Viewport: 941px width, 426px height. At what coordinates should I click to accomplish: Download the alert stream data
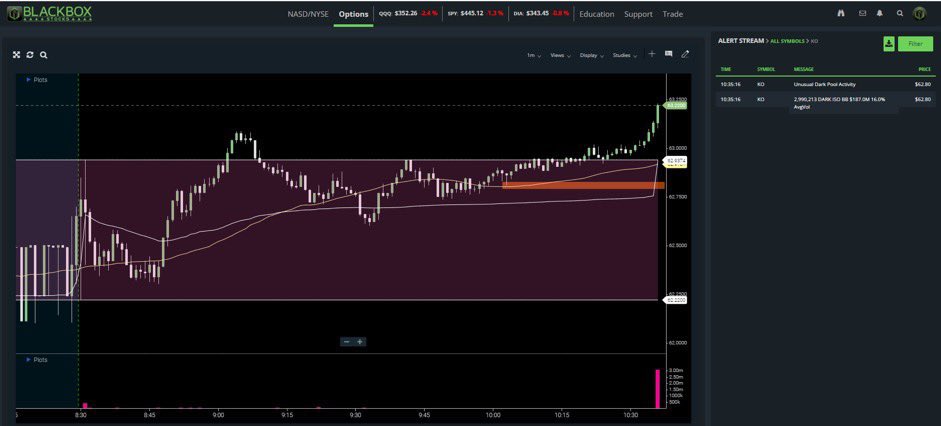pos(889,44)
